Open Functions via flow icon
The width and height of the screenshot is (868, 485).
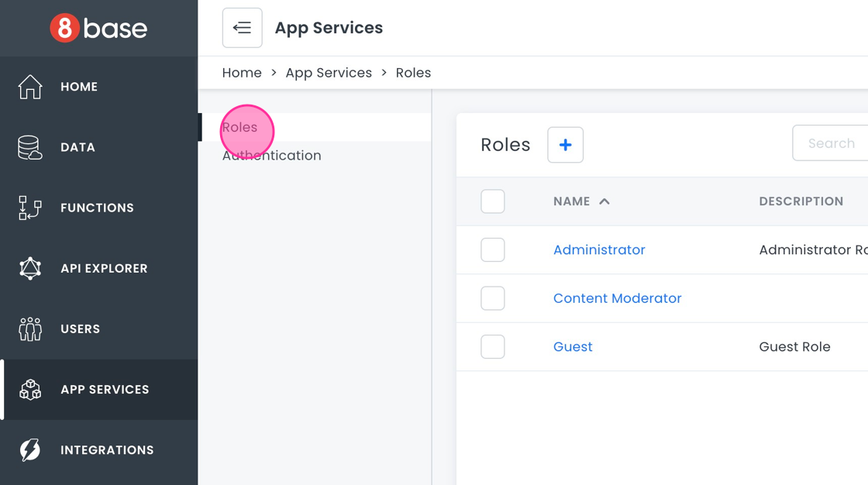(30, 208)
